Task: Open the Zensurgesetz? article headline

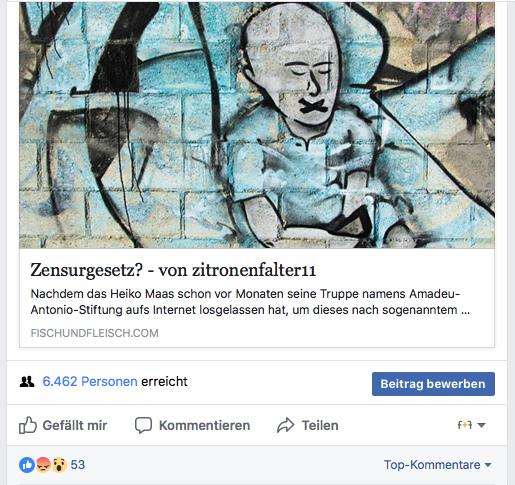Action: tap(173, 270)
